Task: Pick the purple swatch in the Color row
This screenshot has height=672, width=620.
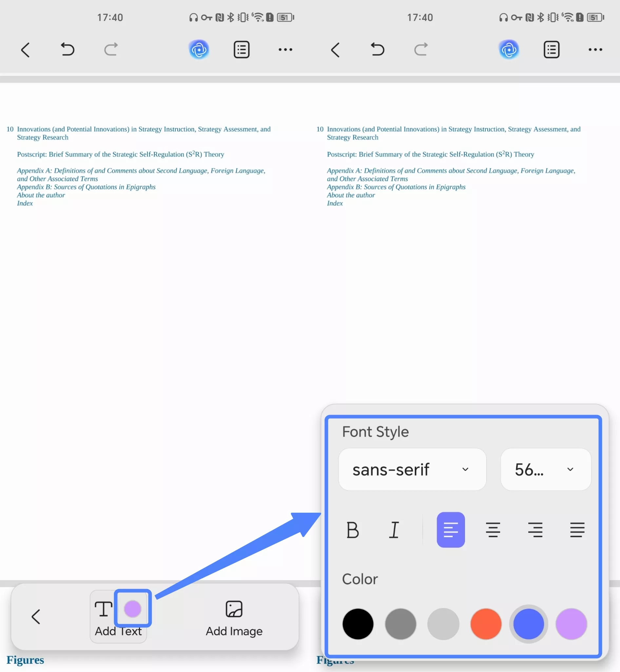Action: (571, 624)
